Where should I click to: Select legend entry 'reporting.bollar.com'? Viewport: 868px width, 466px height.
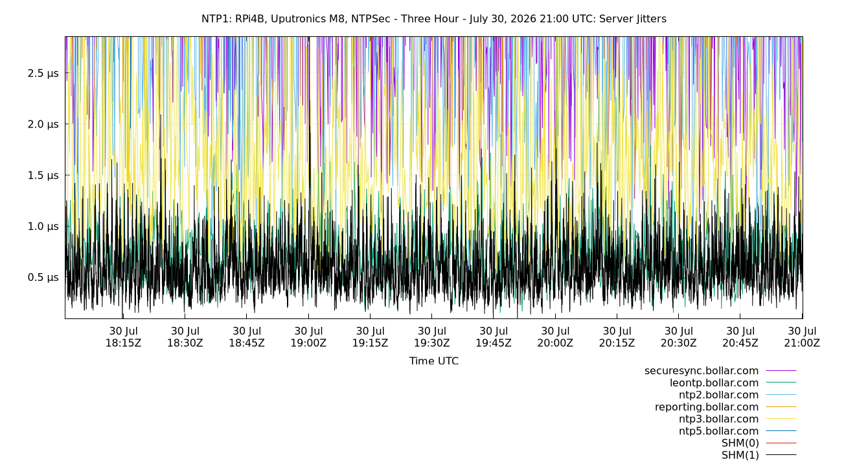[707, 407]
